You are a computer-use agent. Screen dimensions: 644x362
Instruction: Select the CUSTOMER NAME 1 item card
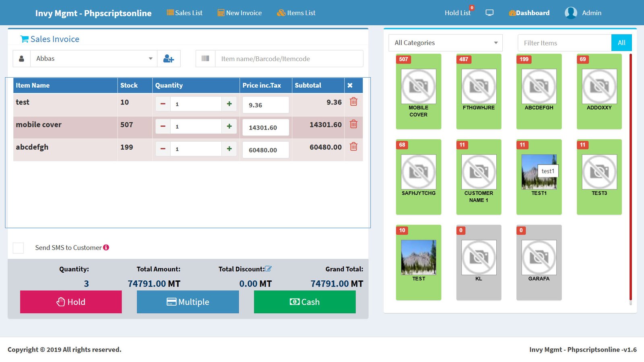tap(479, 177)
